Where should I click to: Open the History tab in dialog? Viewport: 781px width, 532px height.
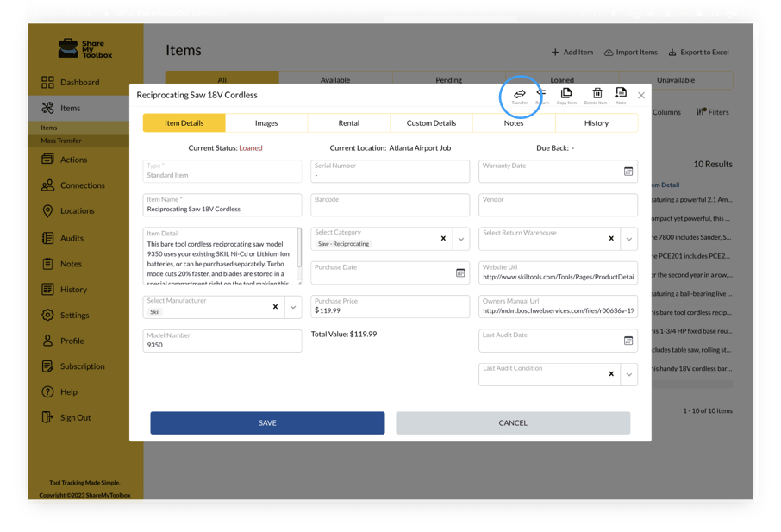pyautogui.click(x=596, y=123)
